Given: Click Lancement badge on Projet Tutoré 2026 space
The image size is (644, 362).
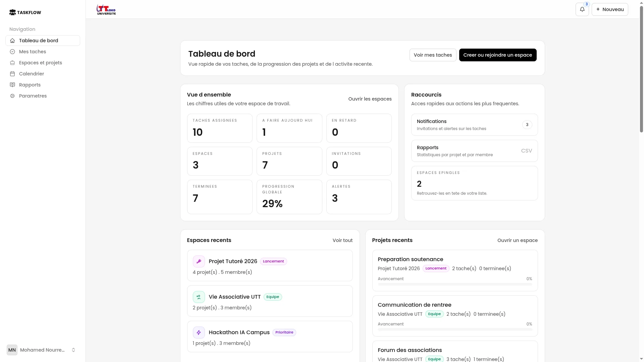Looking at the screenshot, I should click(273, 261).
